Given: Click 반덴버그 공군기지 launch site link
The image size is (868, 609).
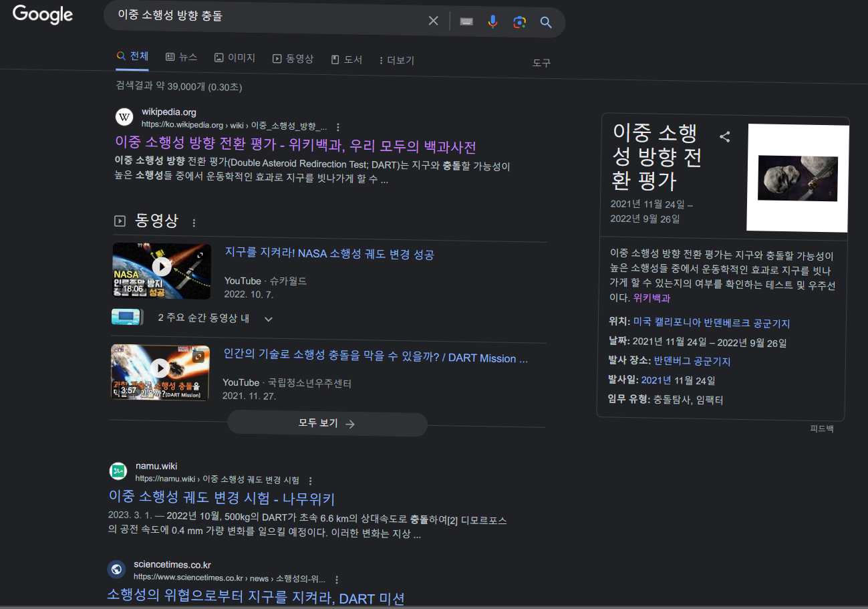Looking at the screenshot, I should pyautogui.click(x=692, y=362).
